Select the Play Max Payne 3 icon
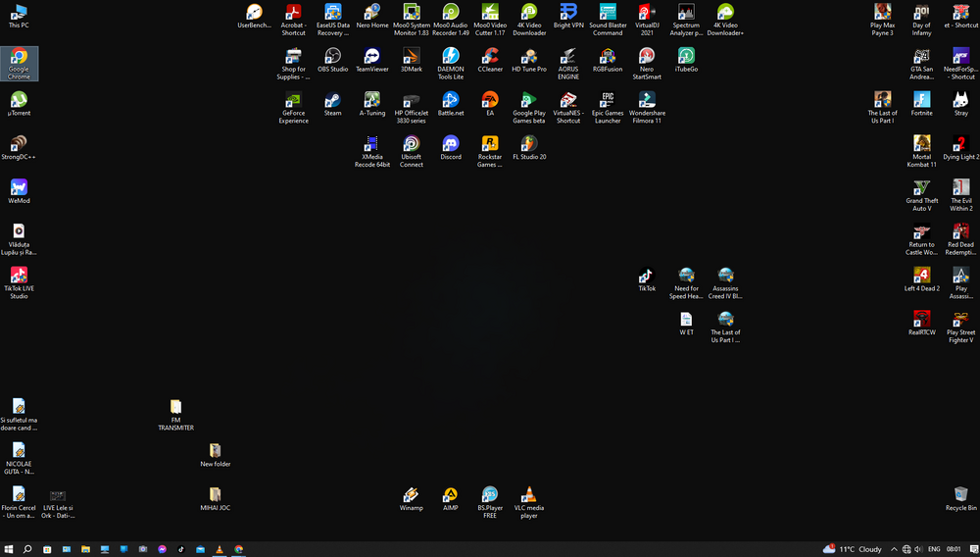 pyautogui.click(x=883, y=20)
